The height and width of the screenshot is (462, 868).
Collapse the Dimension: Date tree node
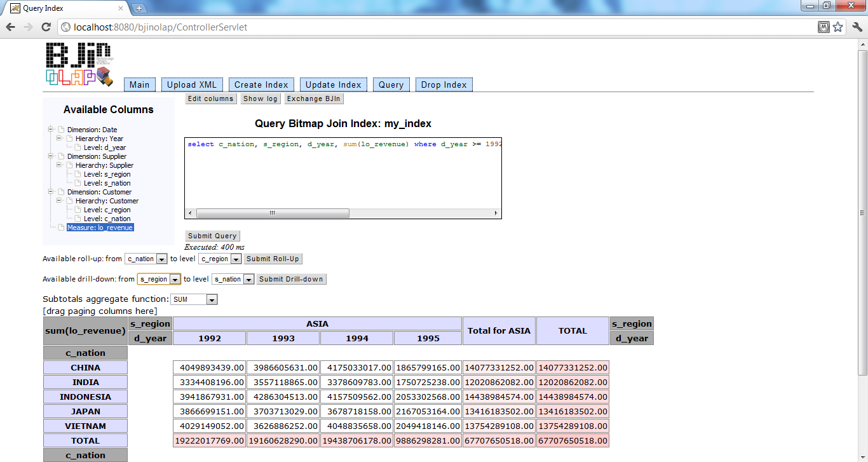[51, 130]
